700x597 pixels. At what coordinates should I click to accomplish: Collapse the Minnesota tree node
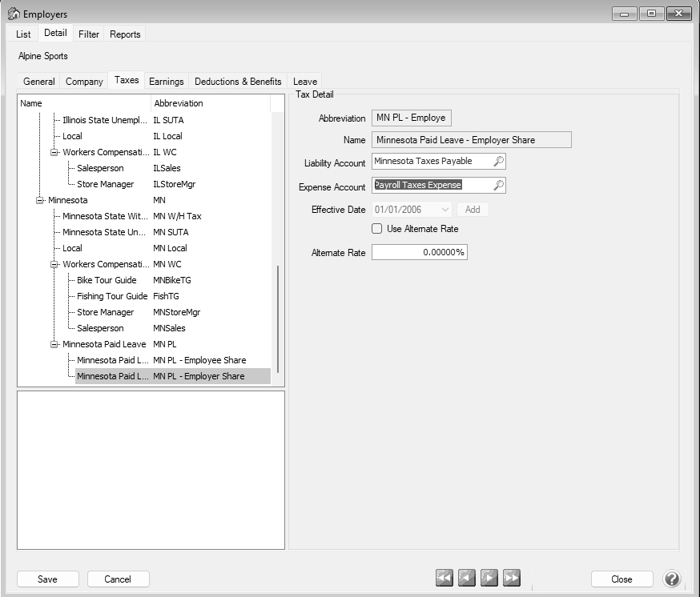coord(40,200)
